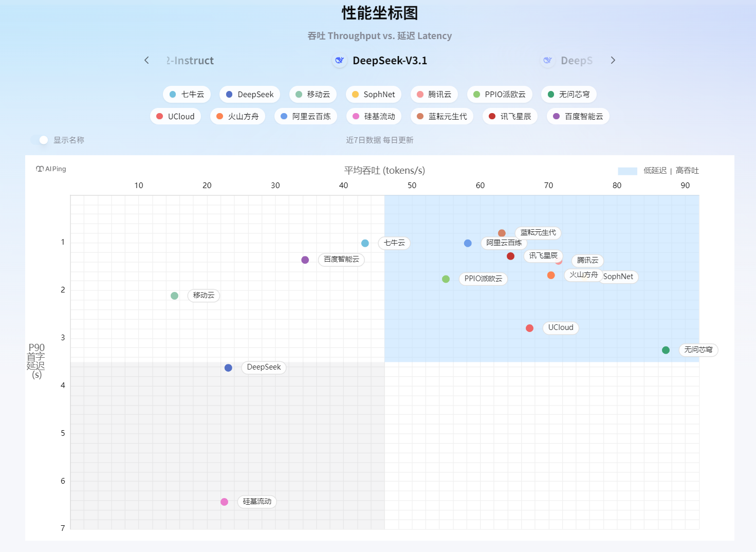The image size is (756, 552).
Task: Click the P90 首字延迟 (s) axis title
Action: (36, 361)
